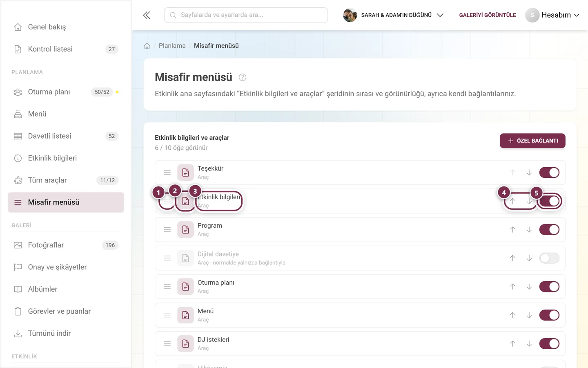Toggle Teşekkür visibility switch off
The image size is (588, 368).
(x=549, y=173)
